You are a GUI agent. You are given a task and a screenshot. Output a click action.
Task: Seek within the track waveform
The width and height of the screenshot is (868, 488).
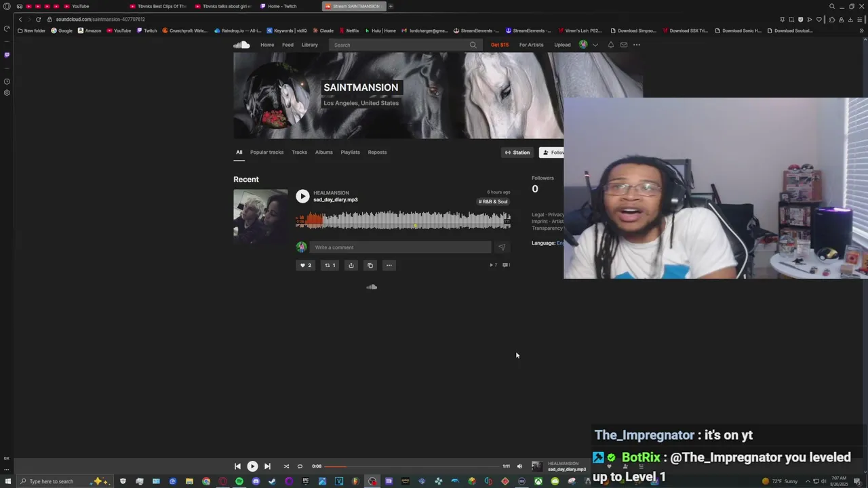pos(403,220)
